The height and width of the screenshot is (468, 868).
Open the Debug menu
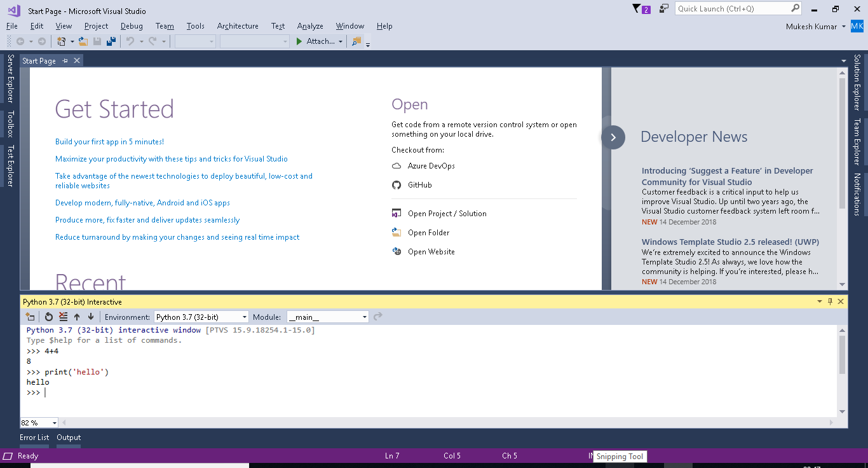[132, 26]
